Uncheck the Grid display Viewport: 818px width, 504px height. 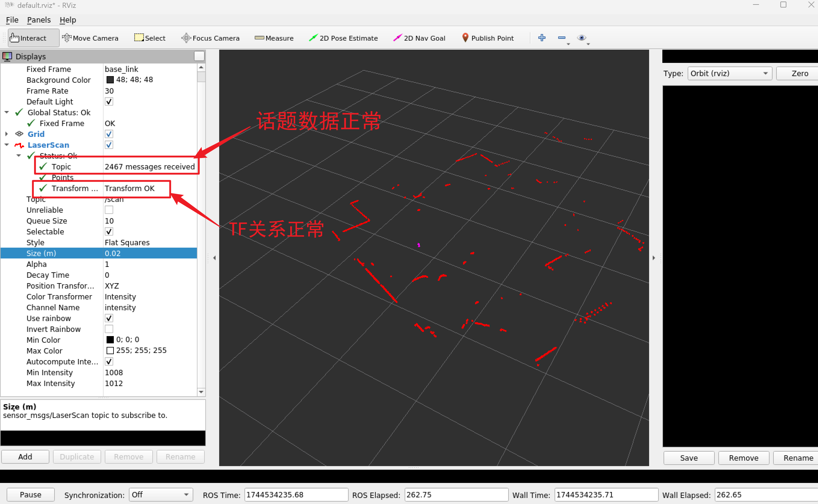point(109,134)
